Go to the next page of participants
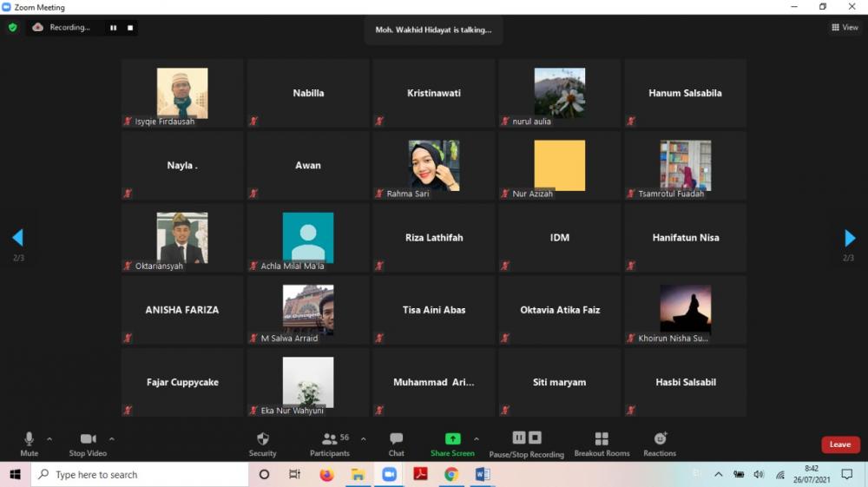Image resolution: width=868 pixels, height=487 pixels. (x=850, y=238)
